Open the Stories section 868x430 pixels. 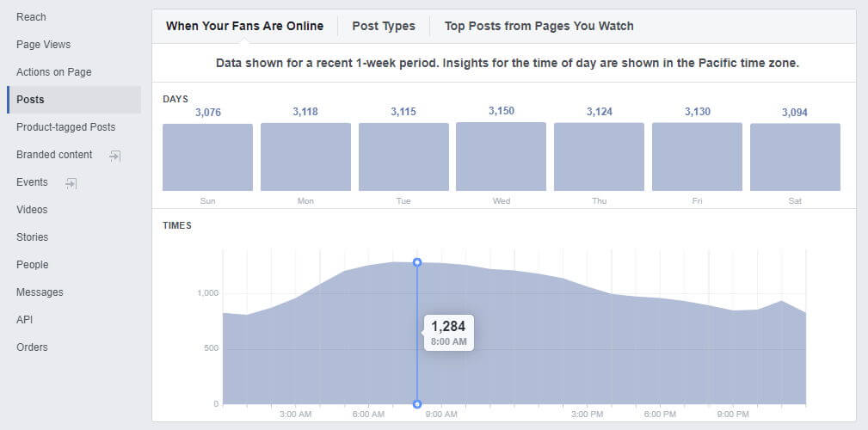(32, 237)
